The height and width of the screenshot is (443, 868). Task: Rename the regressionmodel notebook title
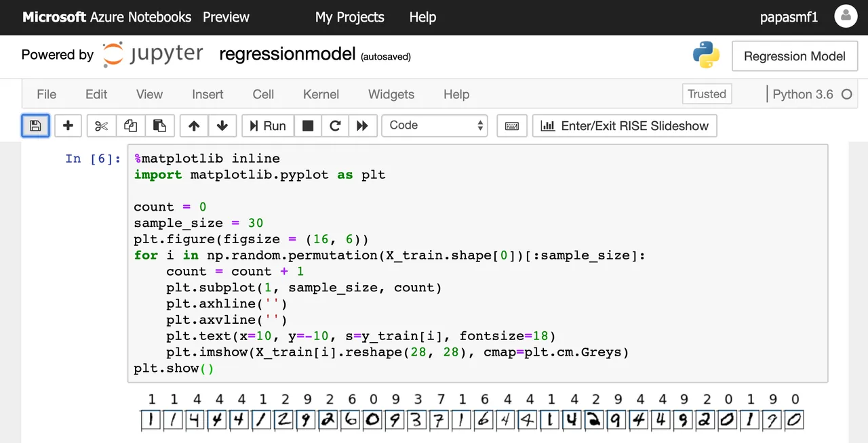tap(288, 55)
